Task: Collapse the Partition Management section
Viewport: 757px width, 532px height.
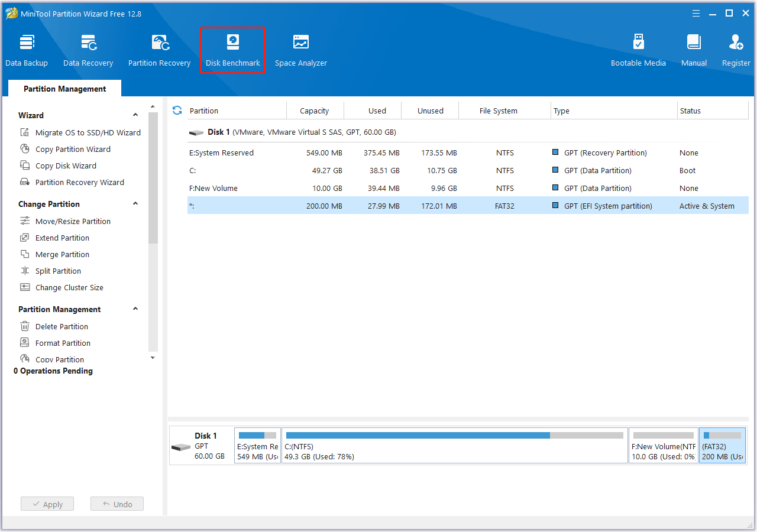Action: coord(135,309)
